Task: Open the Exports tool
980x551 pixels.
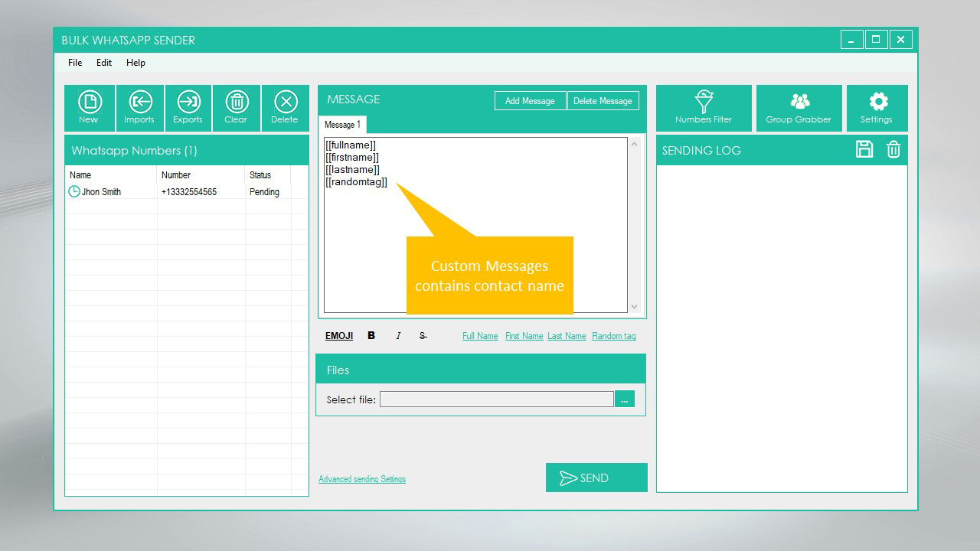Action: (188, 108)
